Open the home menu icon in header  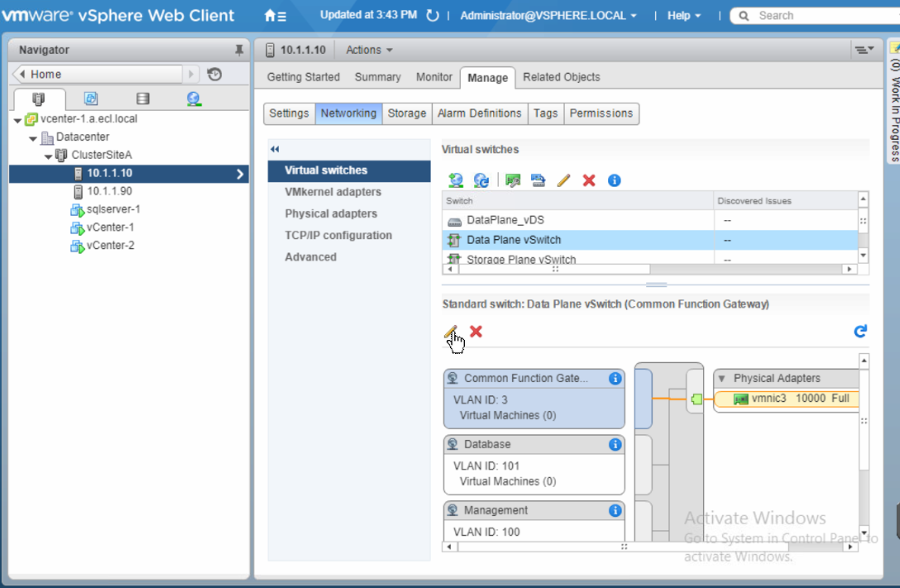pos(275,16)
